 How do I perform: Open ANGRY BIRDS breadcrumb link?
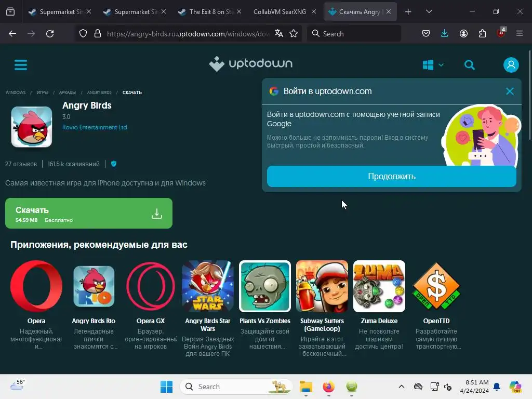tap(99, 92)
